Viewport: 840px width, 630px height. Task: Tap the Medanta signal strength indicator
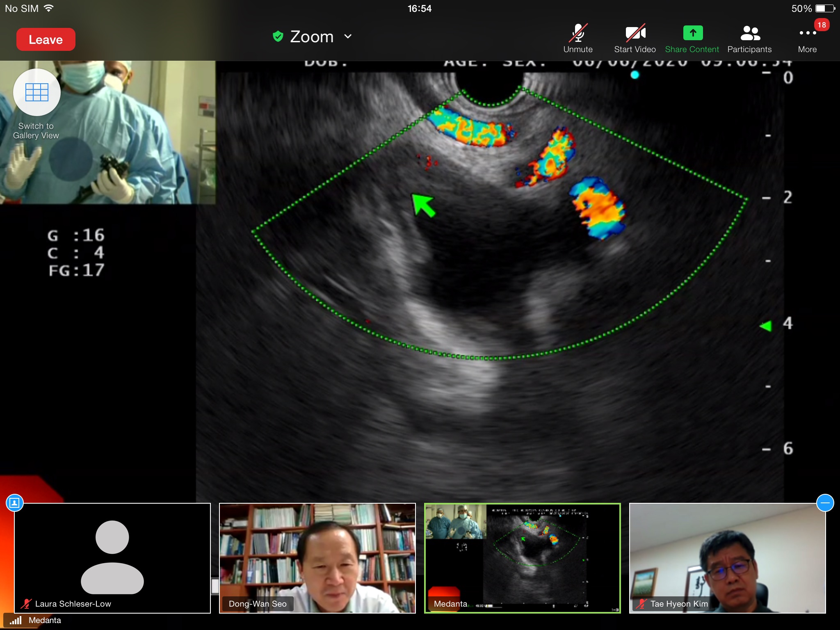(16, 620)
